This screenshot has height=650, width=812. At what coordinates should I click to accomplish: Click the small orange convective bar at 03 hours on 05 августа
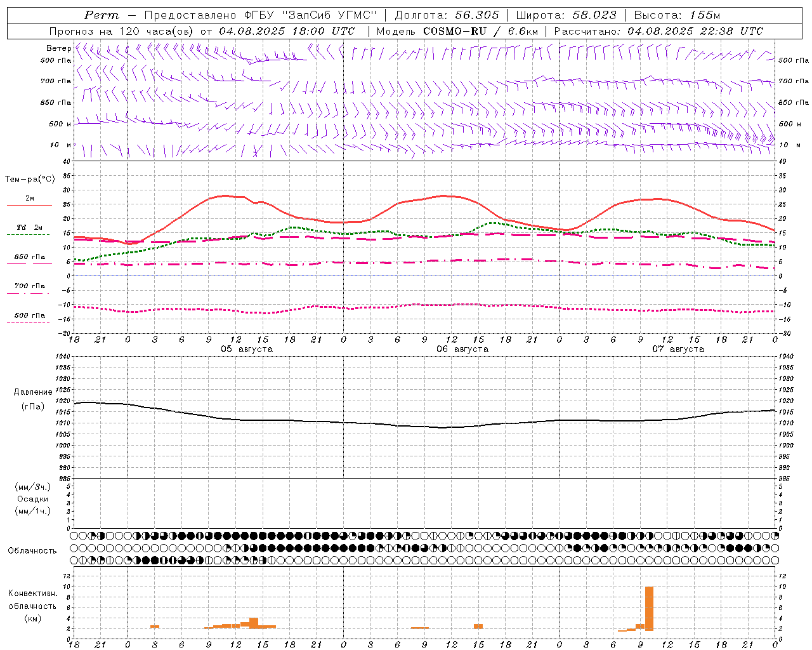click(155, 627)
